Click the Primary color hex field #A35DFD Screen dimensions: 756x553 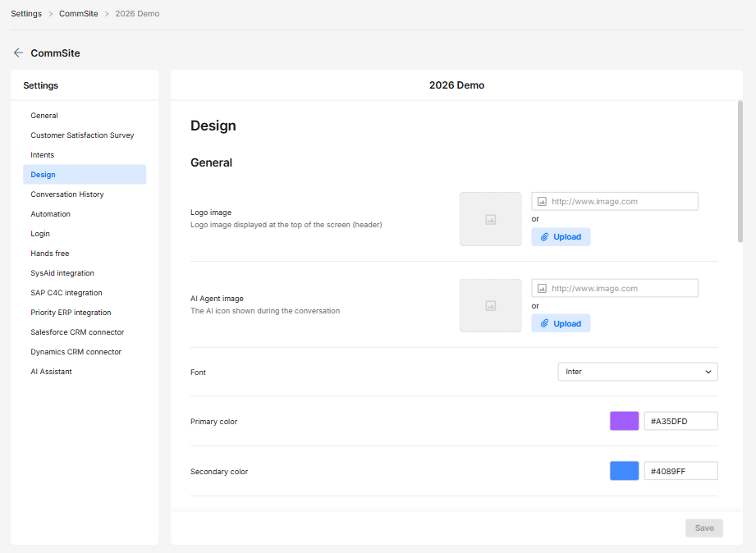tap(680, 421)
